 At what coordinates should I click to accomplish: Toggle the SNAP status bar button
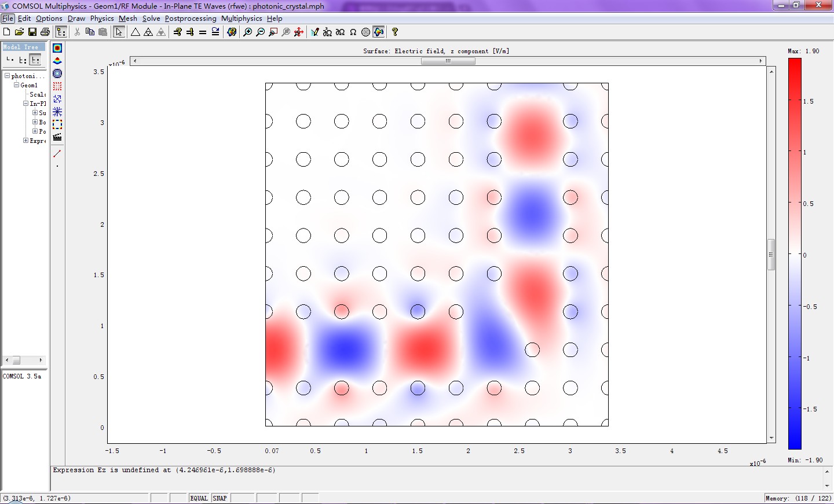pos(220,498)
